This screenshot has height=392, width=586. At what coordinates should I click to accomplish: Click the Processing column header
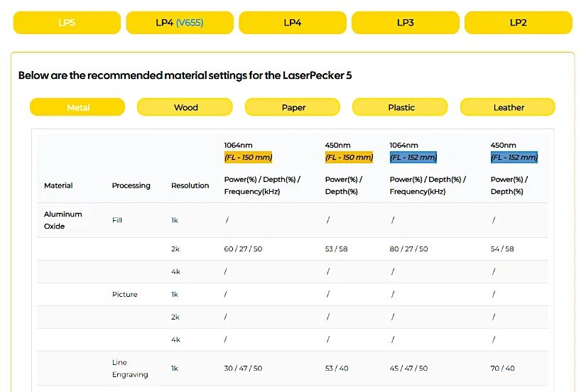tap(131, 185)
